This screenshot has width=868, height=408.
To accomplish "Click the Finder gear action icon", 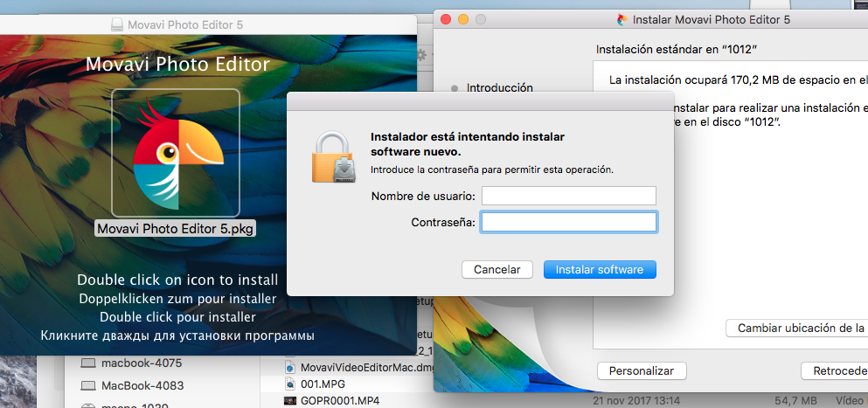I will point(422,55).
